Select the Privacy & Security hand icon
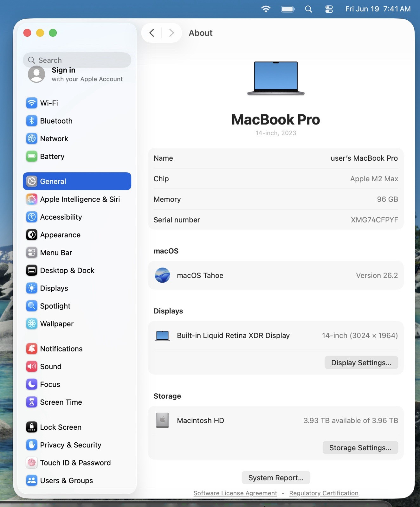 point(31,445)
